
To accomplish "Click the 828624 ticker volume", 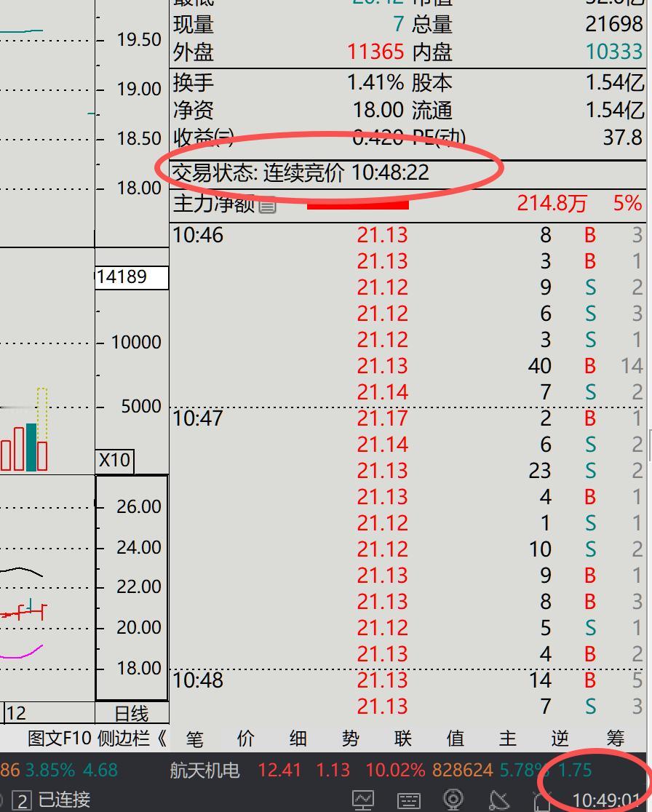I will click(463, 771).
